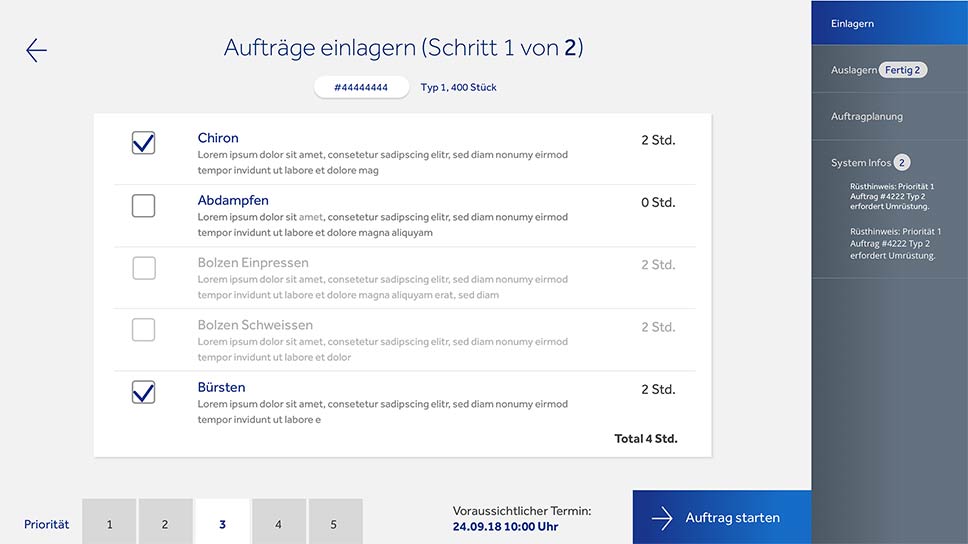Click the date 24.09.18 10:00 Uhr
This screenshot has width=968, height=544.
pos(505,527)
